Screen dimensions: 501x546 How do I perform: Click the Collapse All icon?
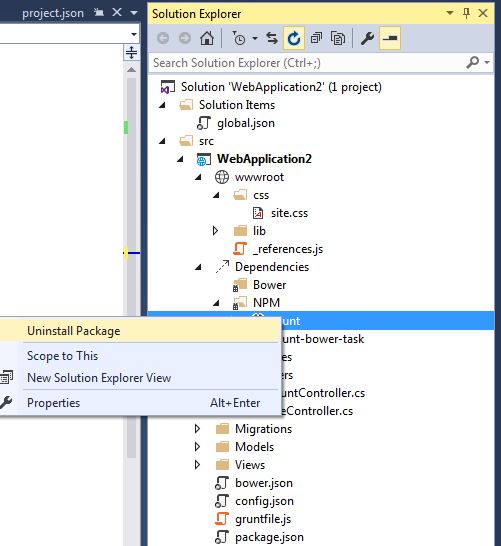tap(316, 38)
